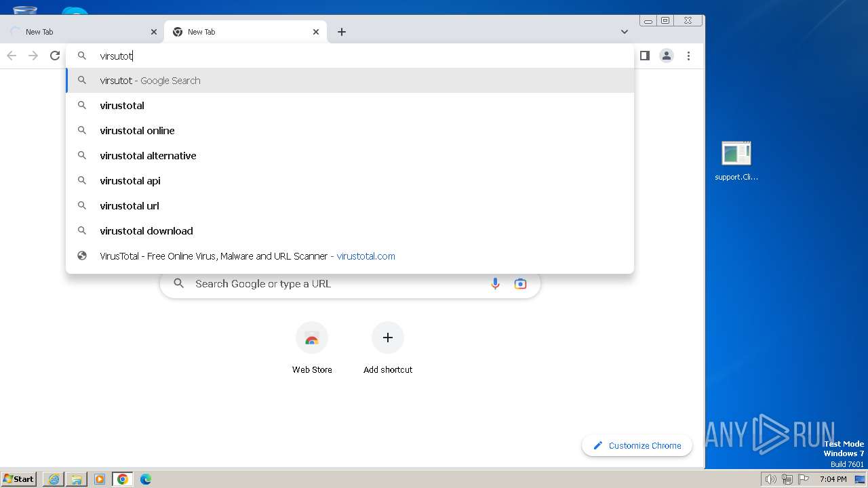Screen dimensions: 868x488
Task: Click the network tray icon
Action: click(x=787, y=479)
